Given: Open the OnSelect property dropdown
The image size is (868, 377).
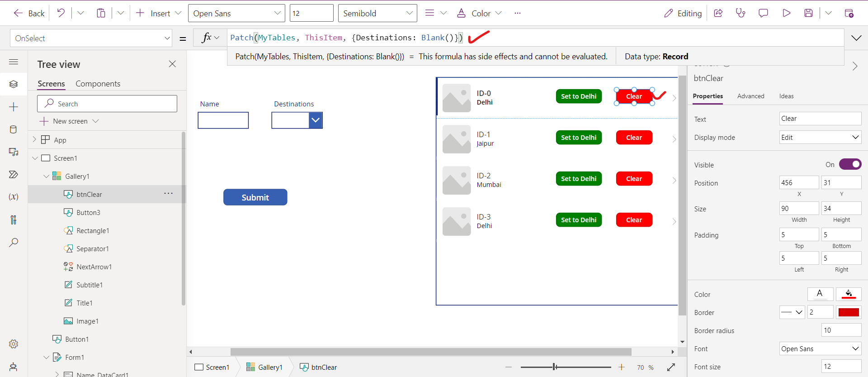Looking at the screenshot, I should 167,38.
